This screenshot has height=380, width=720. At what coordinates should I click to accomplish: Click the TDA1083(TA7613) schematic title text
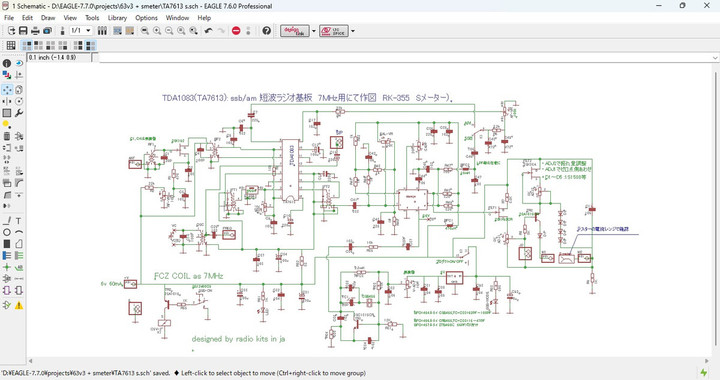pyautogui.click(x=307, y=98)
